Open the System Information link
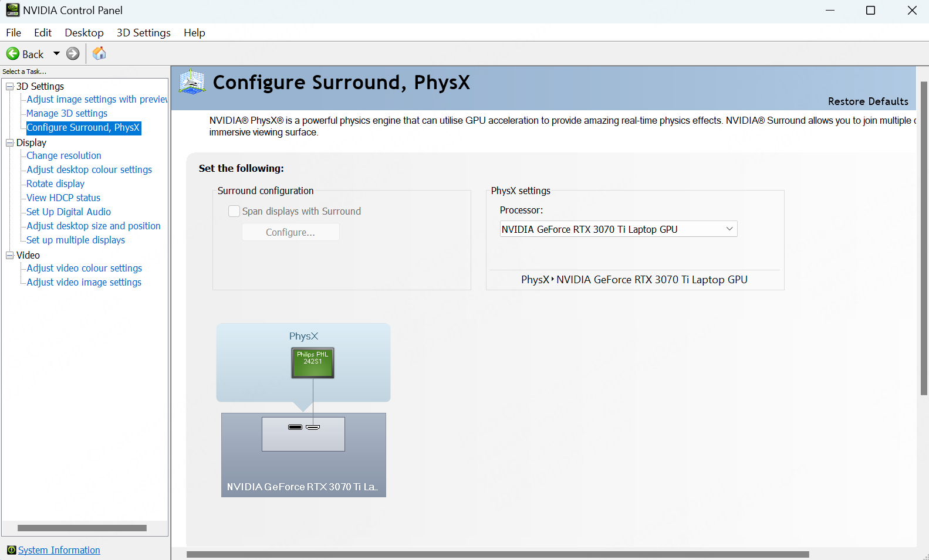 click(59, 550)
